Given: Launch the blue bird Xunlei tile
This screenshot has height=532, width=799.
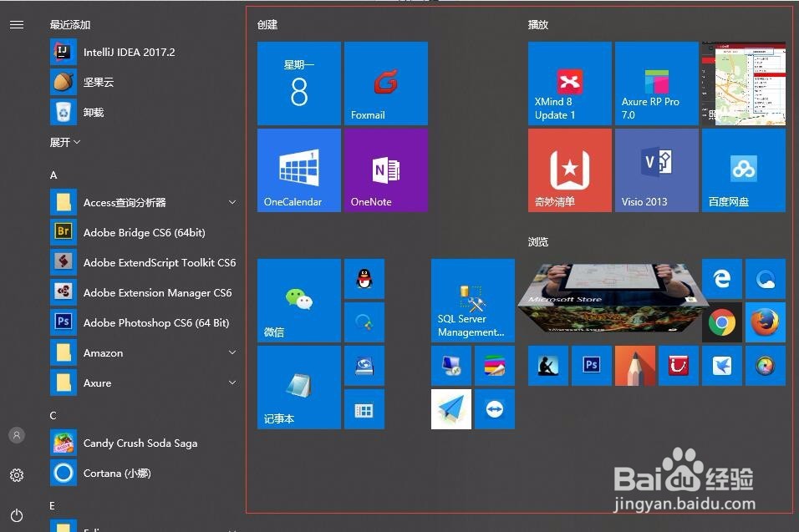Looking at the screenshot, I should pos(721,366).
